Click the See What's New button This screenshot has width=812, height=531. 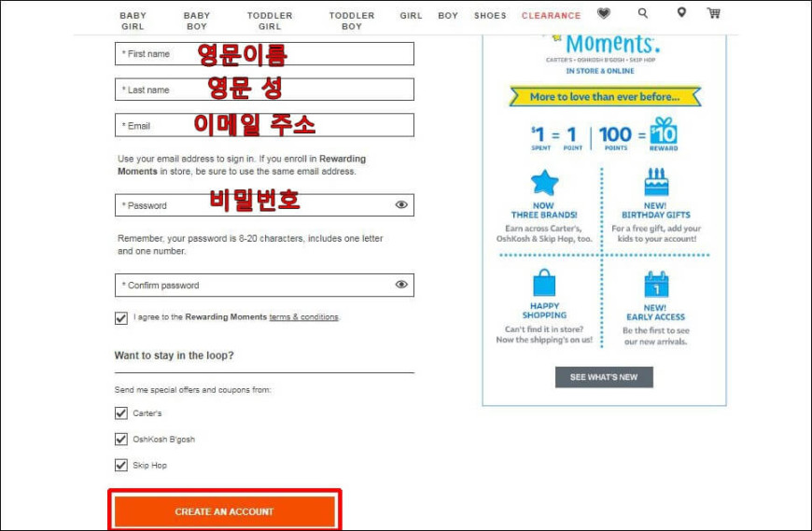point(604,377)
